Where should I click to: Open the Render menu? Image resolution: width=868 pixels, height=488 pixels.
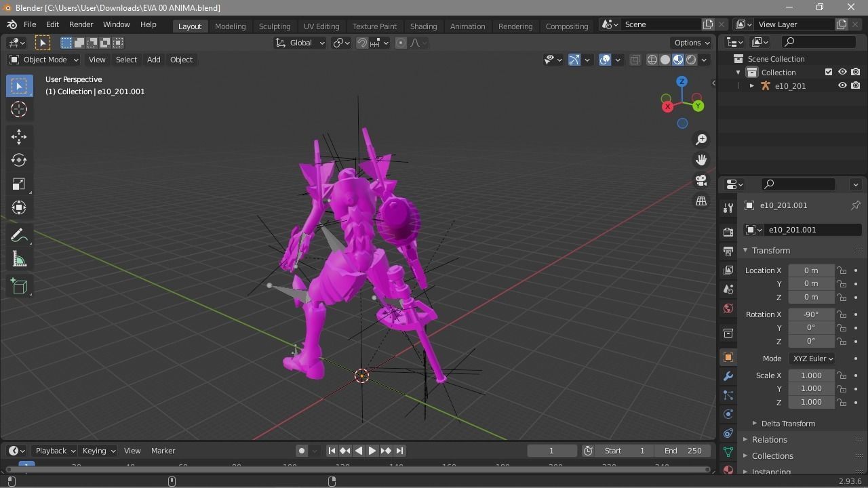tap(81, 24)
